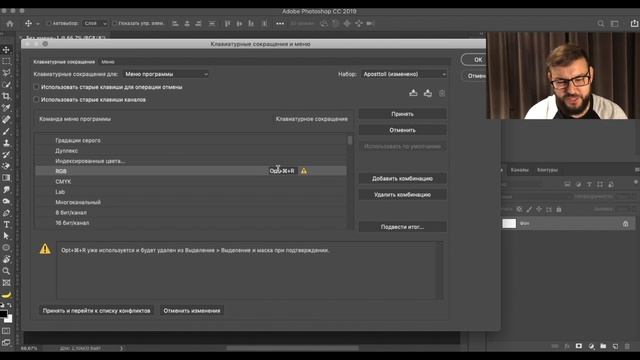This screenshot has width=640, height=360.
Task: Select the Clone Stamp tool
Action: [x=6, y=143]
